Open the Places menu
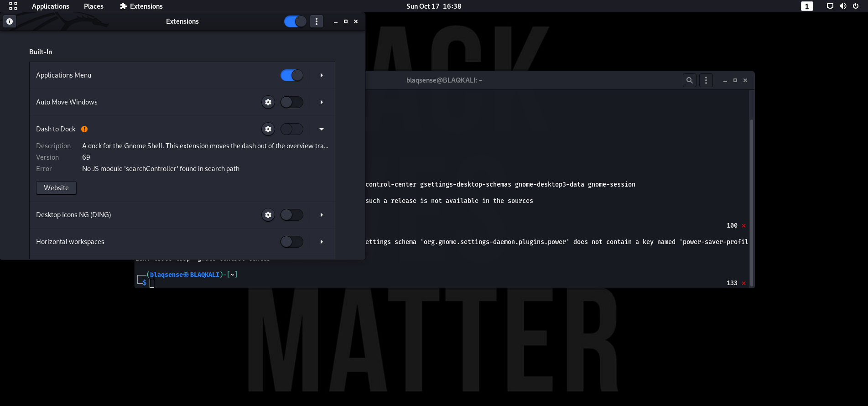 point(94,6)
